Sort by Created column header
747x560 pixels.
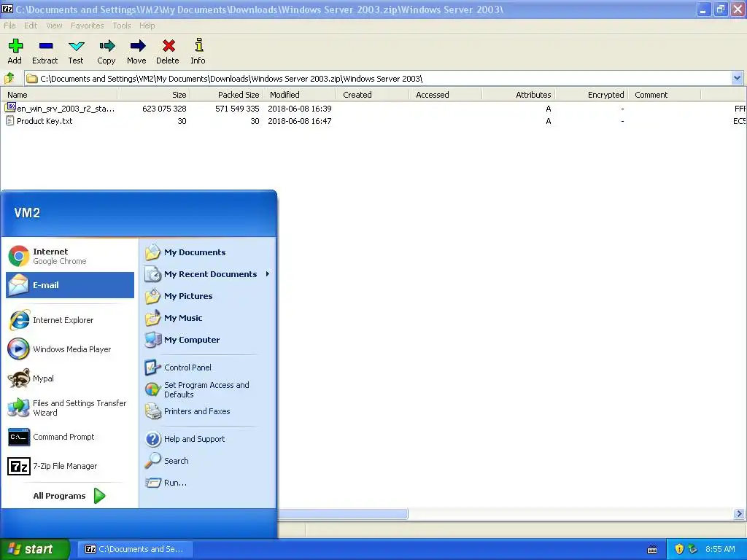(373, 95)
